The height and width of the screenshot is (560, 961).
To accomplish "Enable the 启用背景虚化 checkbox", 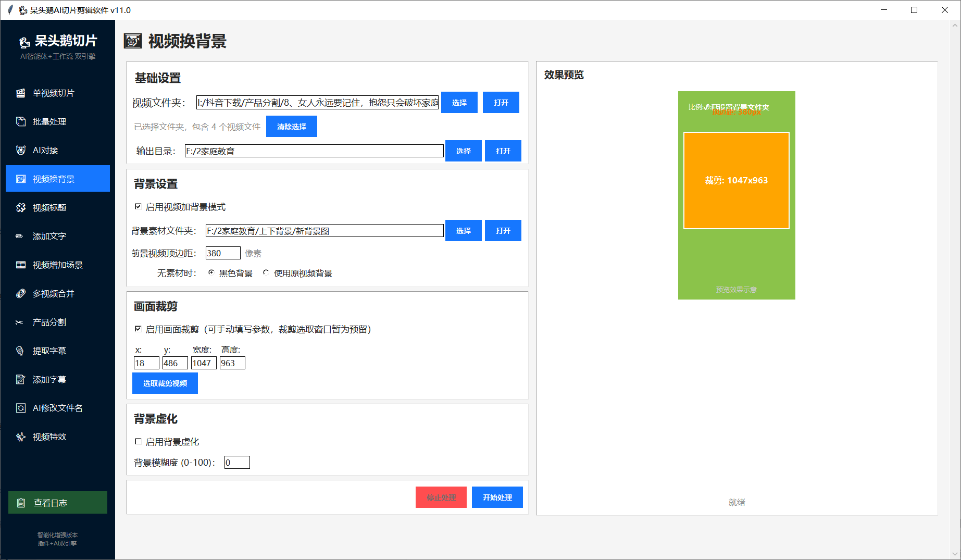I will 138,442.
